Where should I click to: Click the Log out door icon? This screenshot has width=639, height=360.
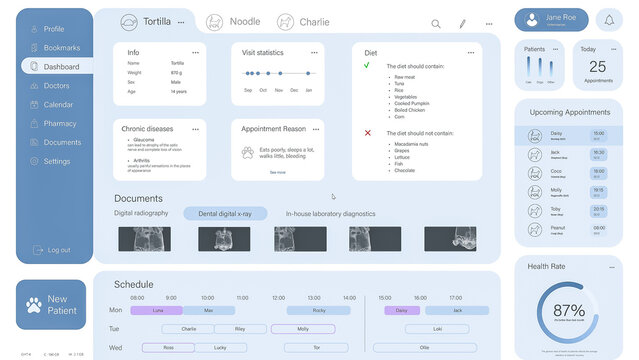point(37,250)
